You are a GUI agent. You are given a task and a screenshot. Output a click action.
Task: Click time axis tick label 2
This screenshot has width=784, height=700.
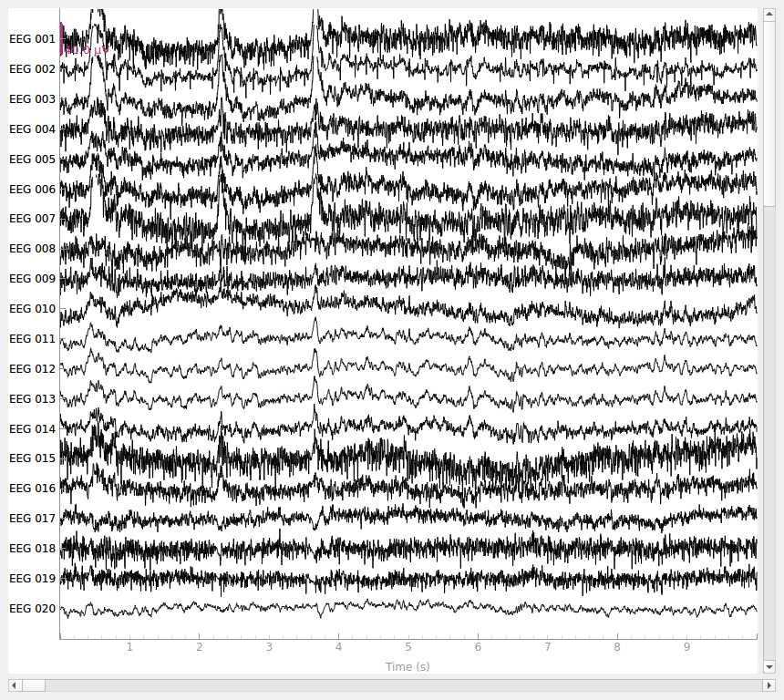pyautogui.click(x=199, y=647)
